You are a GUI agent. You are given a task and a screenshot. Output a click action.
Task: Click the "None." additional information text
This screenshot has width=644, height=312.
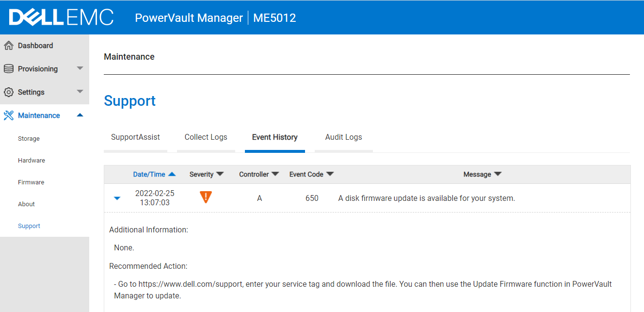click(x=124, y=248)
